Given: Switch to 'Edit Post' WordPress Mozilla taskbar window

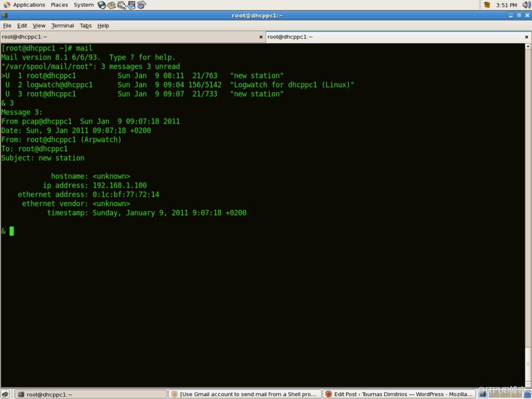Looking at the screenshot, I should click(x=399, y=394).
